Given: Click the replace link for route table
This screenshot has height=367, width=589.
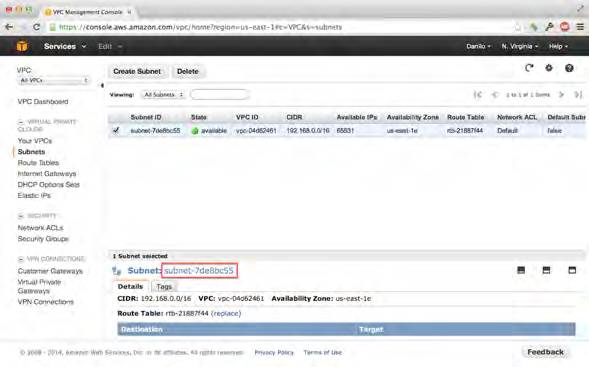Looking at the screenshot, I should (226, 313).
